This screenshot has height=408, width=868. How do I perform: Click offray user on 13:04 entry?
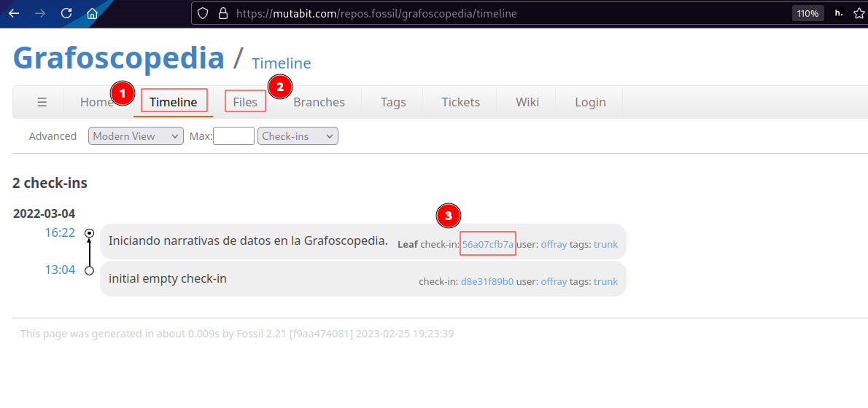click(x=554, y=281)
